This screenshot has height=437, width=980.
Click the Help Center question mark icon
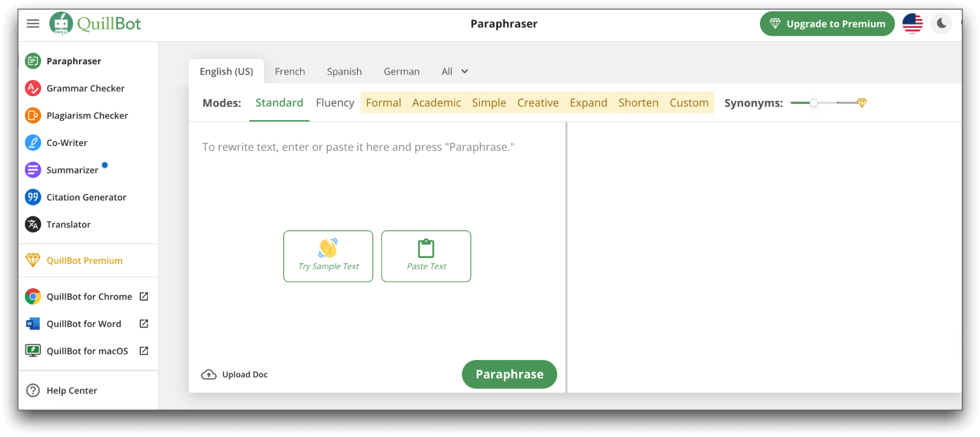click(33, 390)
